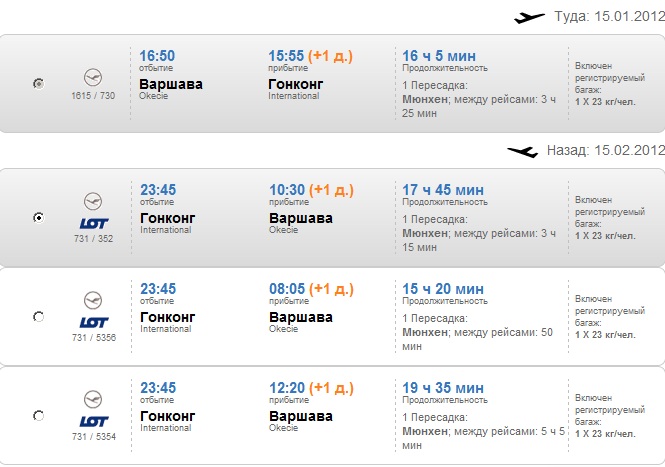Click the departing plane icon beside Туда
Viewport: 665px width, 467px height.
528,16
